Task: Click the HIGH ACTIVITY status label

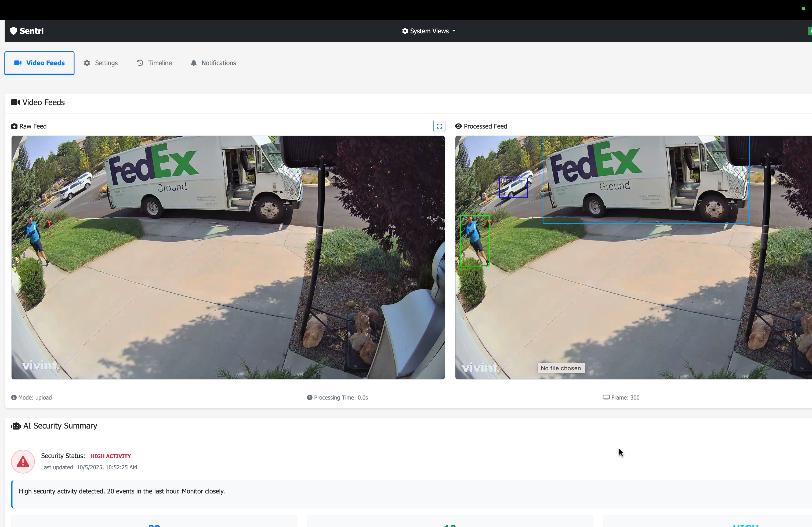Action: tap(111, 456)
